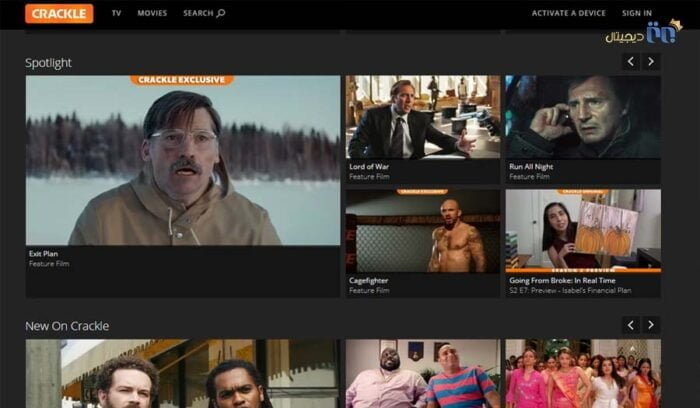Click the Sign In link
The width and height of the screenshot is (700, 408).
click(637, 13)
